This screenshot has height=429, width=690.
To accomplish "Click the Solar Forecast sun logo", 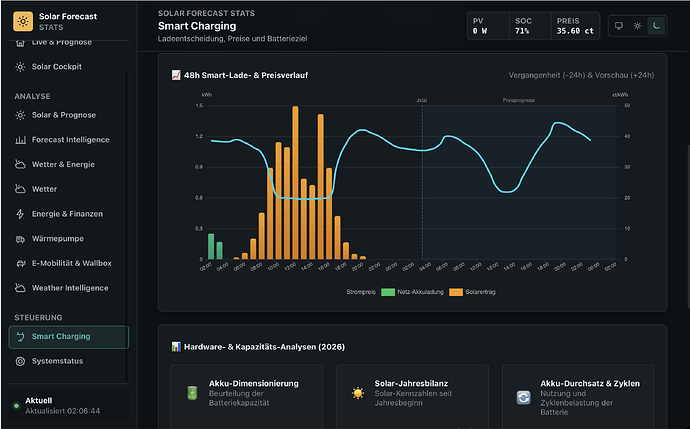I will tap(23, 21).
